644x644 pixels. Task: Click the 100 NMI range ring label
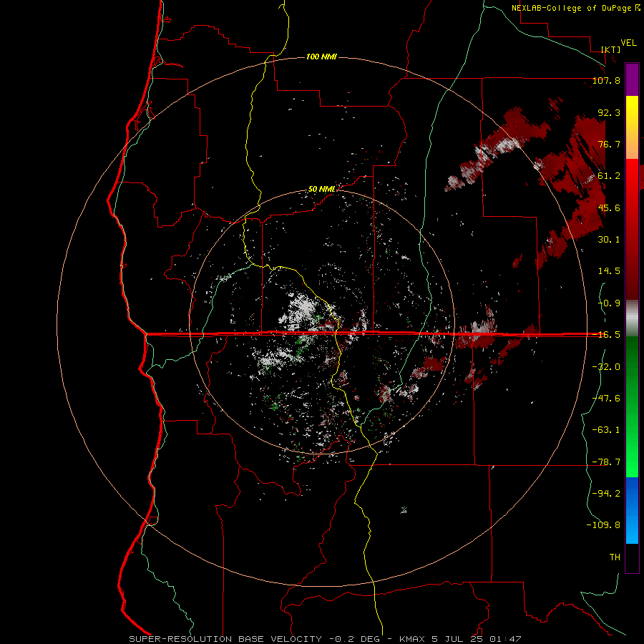(x=321, y=57)
